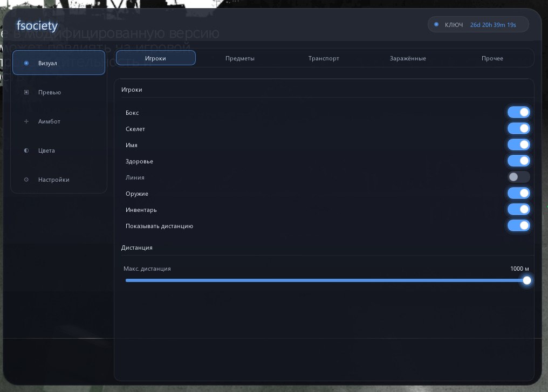Disable the Скелет switch

click(519, 128)
